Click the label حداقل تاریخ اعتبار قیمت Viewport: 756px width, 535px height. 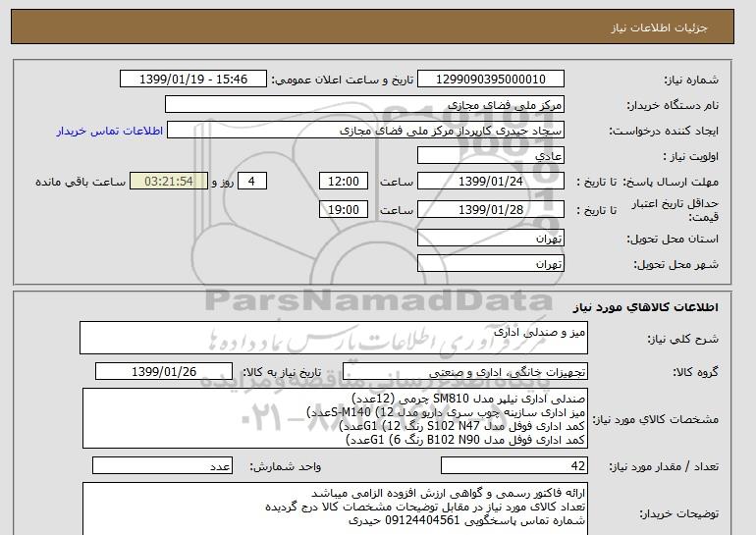click(675, 210)
